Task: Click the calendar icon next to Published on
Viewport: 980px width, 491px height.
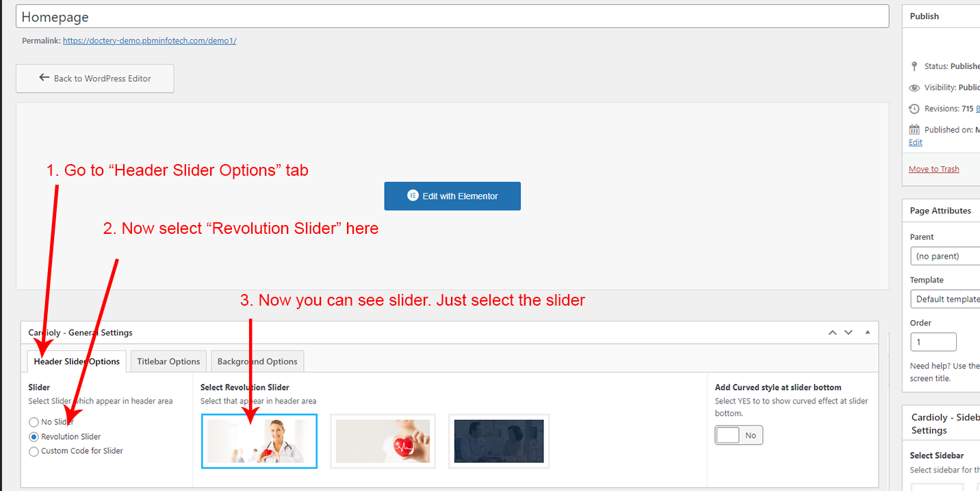Action: [914, 129]
